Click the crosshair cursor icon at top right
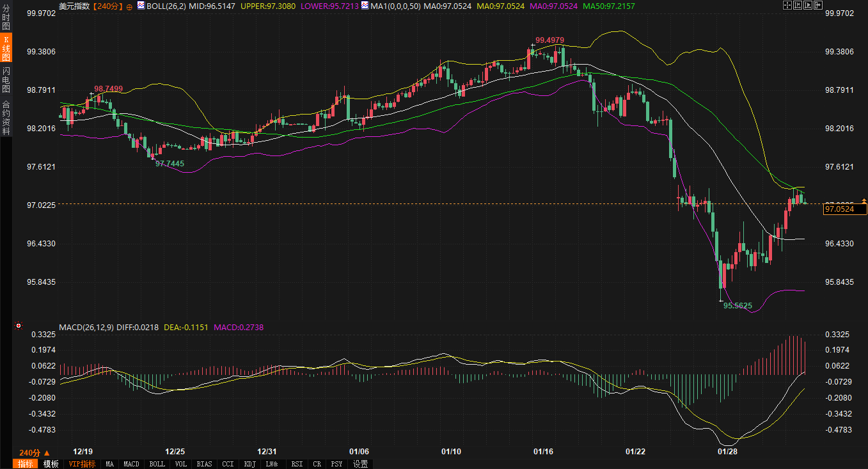The width and height of the screenshot is (868, 469). tap(787, 5)
